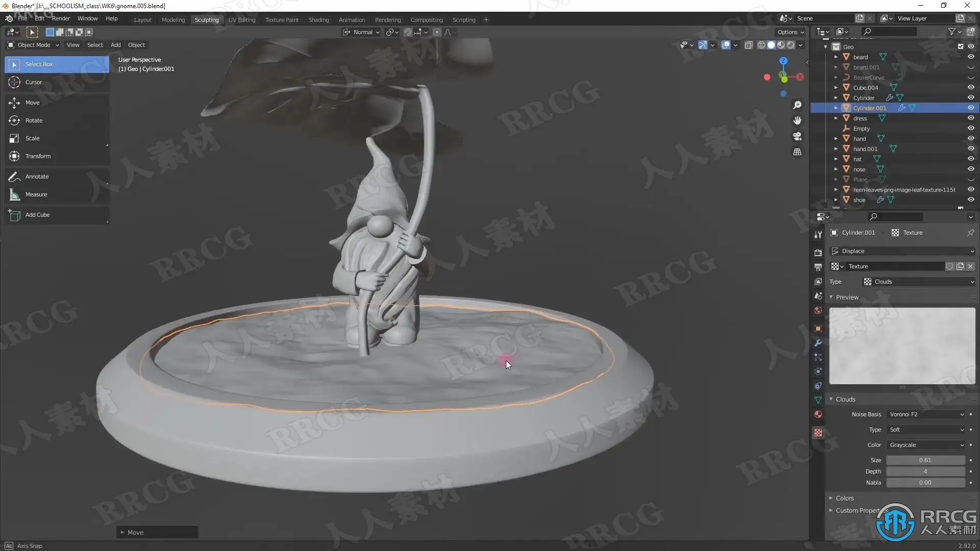Switch to the Shading workspace tab

tap(318, 20)
